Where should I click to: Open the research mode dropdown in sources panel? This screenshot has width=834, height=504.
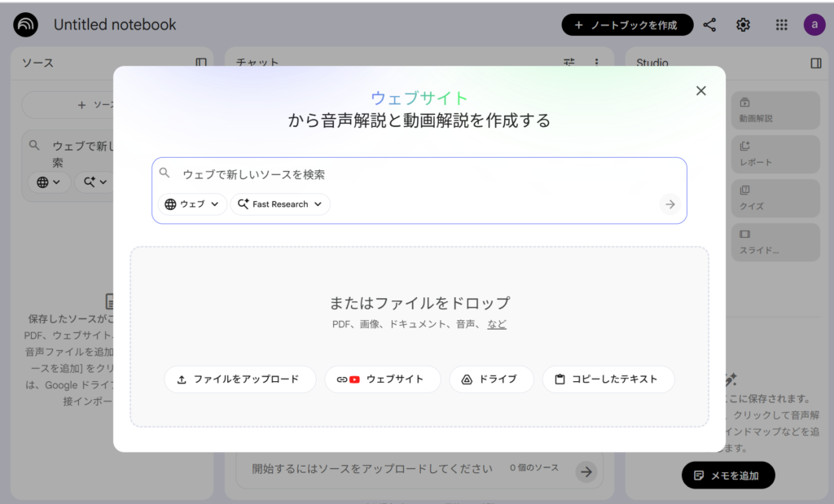tap(94, 182)
